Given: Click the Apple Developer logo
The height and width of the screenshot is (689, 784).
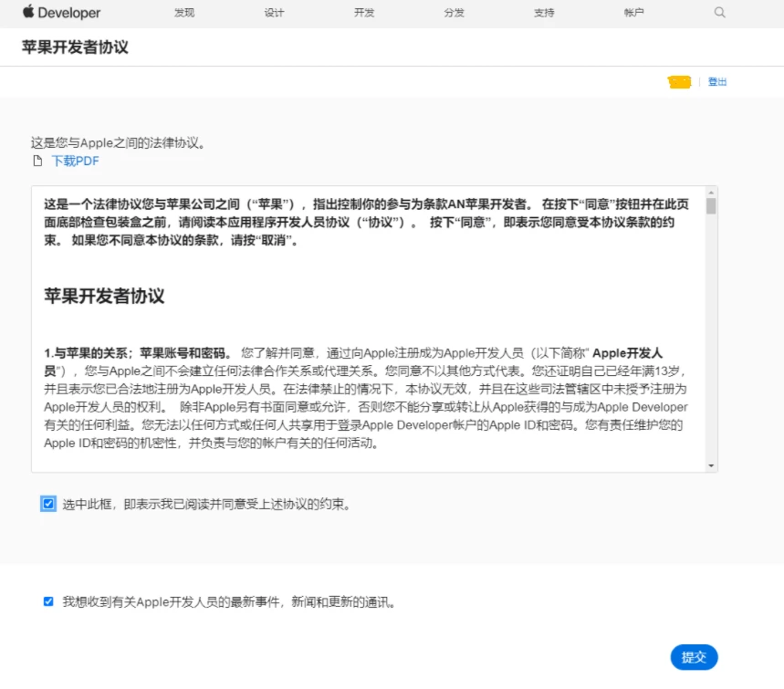Looking at the screenshot, I should (x=62, y=13).
